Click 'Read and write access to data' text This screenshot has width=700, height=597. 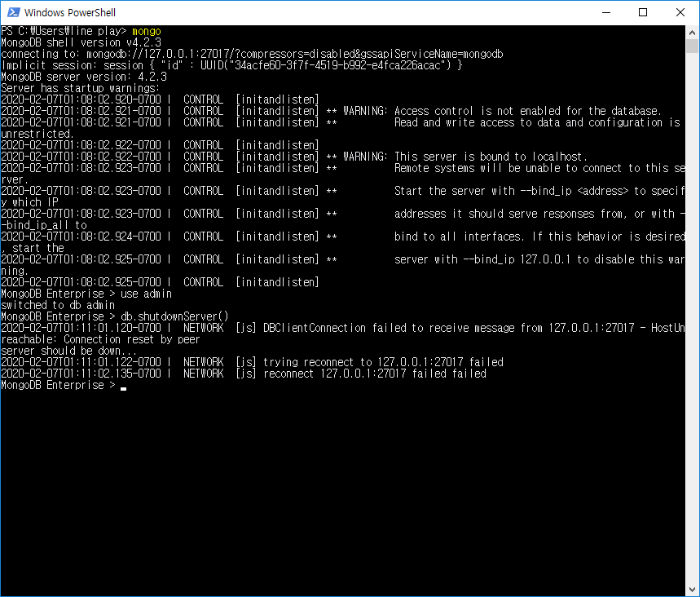click(537, 122)
